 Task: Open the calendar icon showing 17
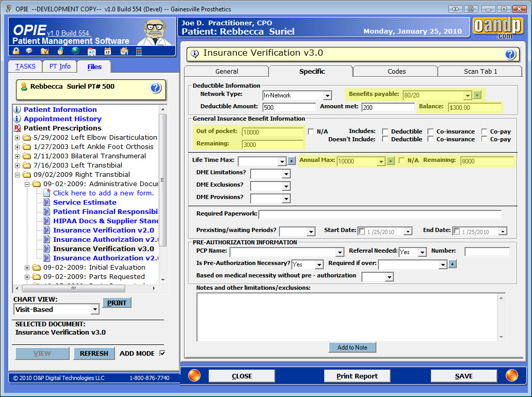click(108, 51)
